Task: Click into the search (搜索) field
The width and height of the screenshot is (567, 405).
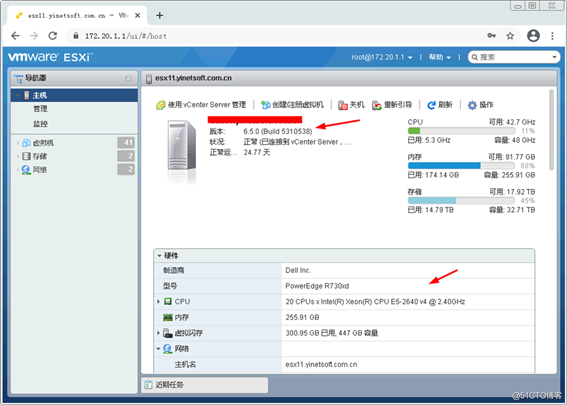Action: 513,57
